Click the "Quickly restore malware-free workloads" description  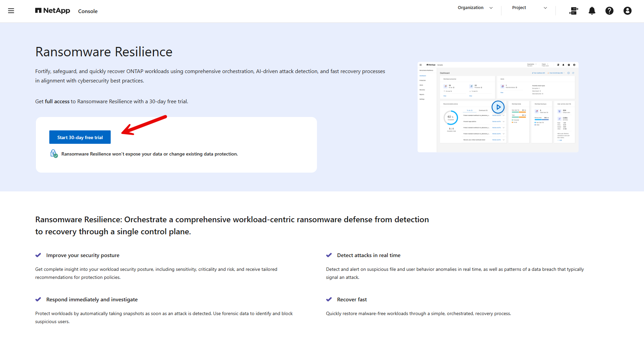[419, 314]
